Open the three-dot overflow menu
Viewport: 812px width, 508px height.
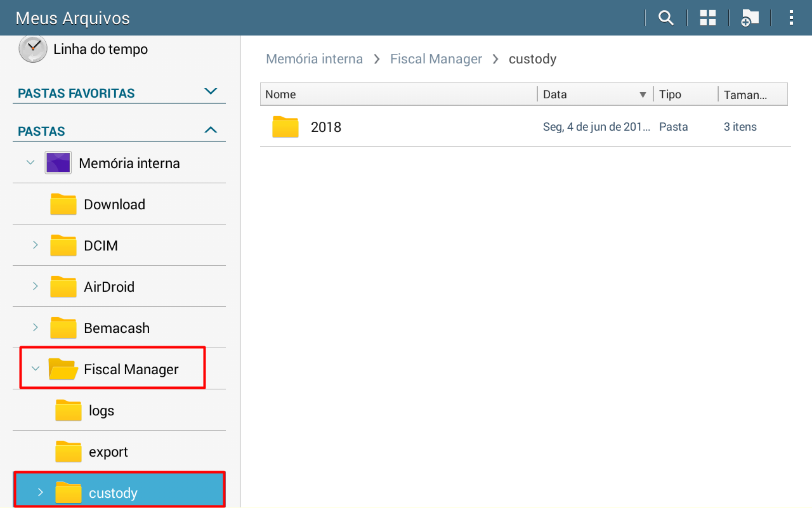point(791,18)
